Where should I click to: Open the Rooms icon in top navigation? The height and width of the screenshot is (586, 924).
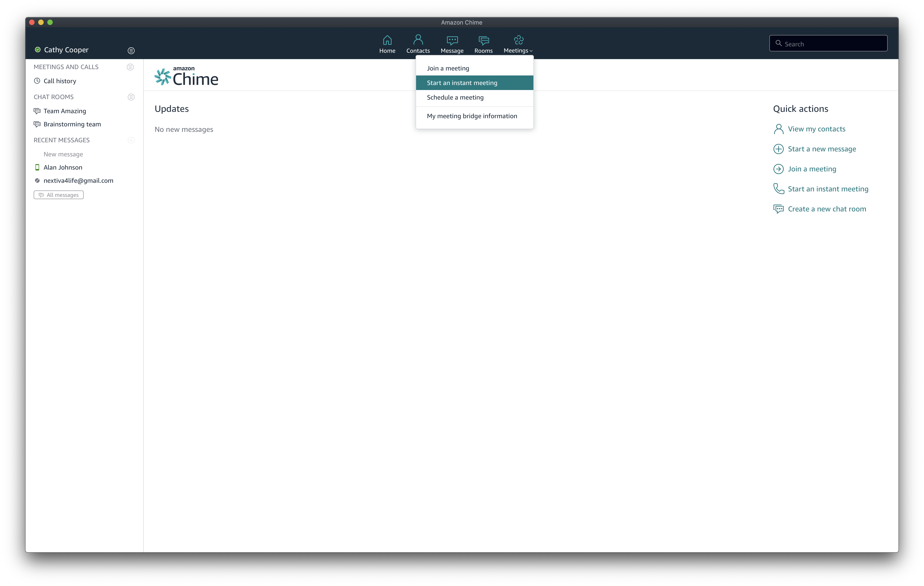pyautogui.click(x=484, y=40)
